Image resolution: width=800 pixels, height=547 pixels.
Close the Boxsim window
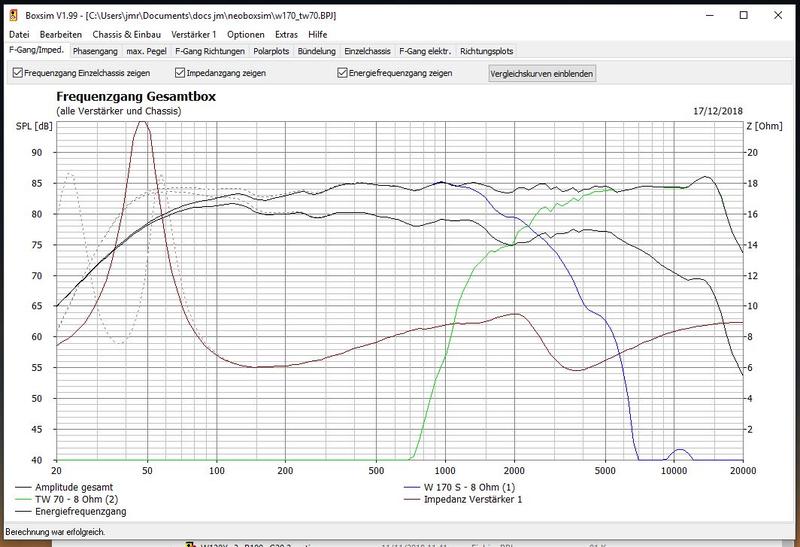pos(778,15)
